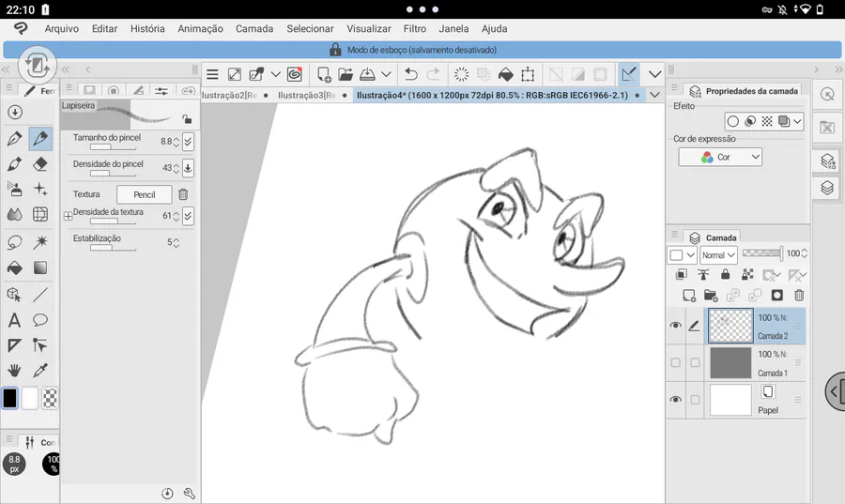Toggle clip to layer below
The height and width of the screenshot is (504, 845).
coord(682,275)
